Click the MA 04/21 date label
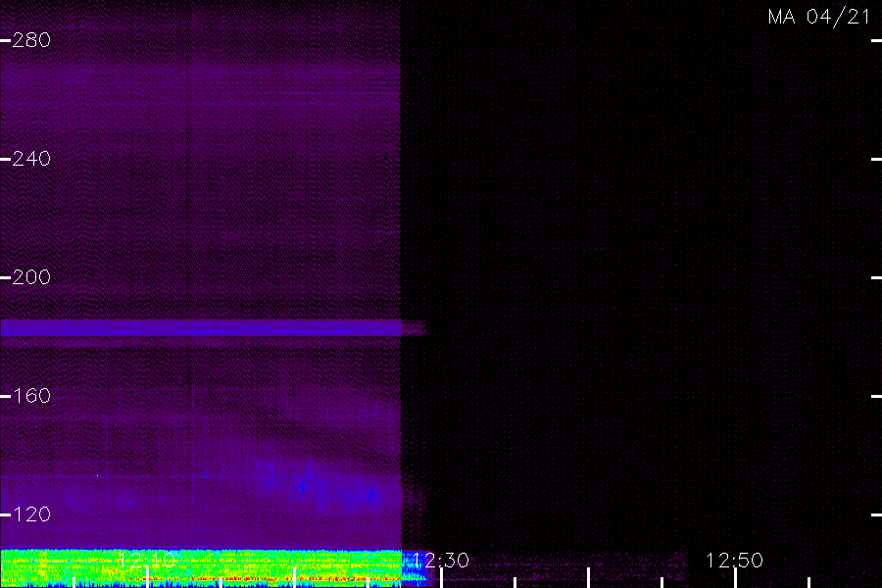The image size is (882, 588). pyautogui.click(x=819, y=17)
